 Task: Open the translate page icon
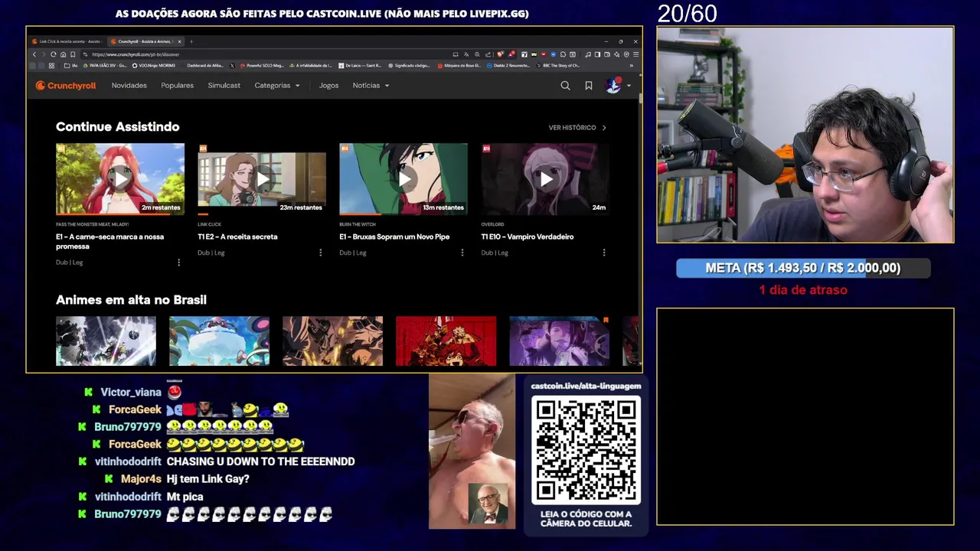(x=466, y=54)
